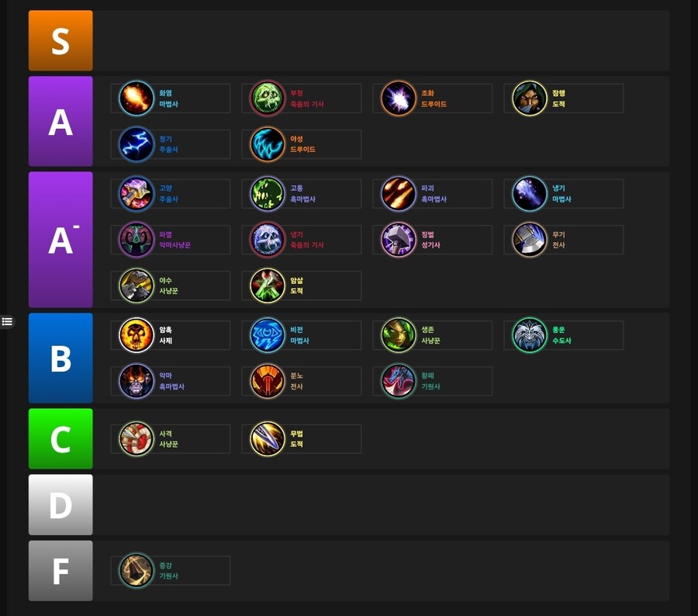
Task: Open the 파괴 흑마법사 entry
Action: pyautogui.click(x=433, y=193)
